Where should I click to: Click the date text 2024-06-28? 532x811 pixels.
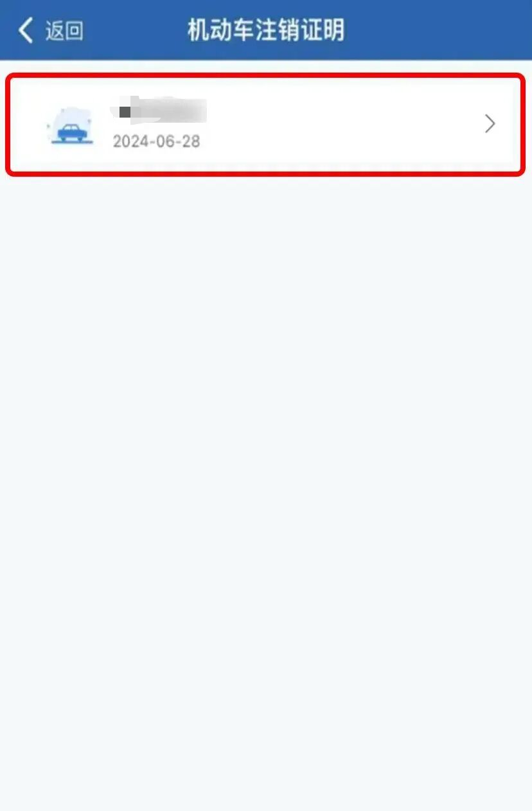click(x=156, y=141)
